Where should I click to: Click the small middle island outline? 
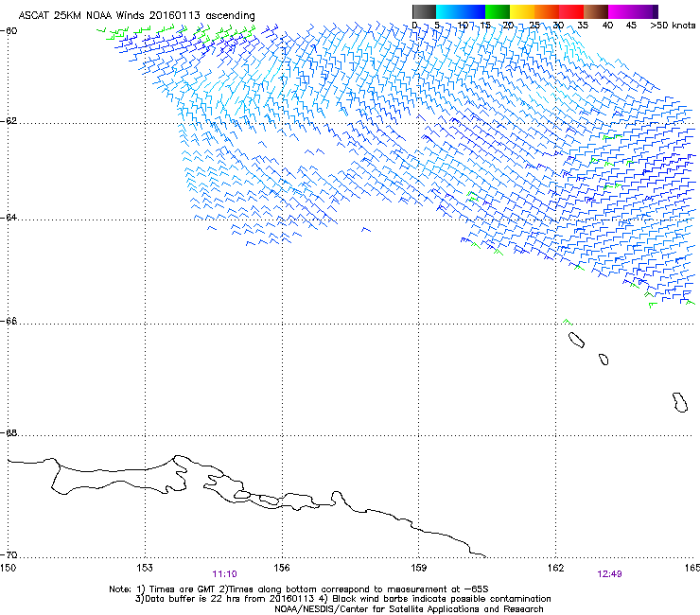coord(604,360)
